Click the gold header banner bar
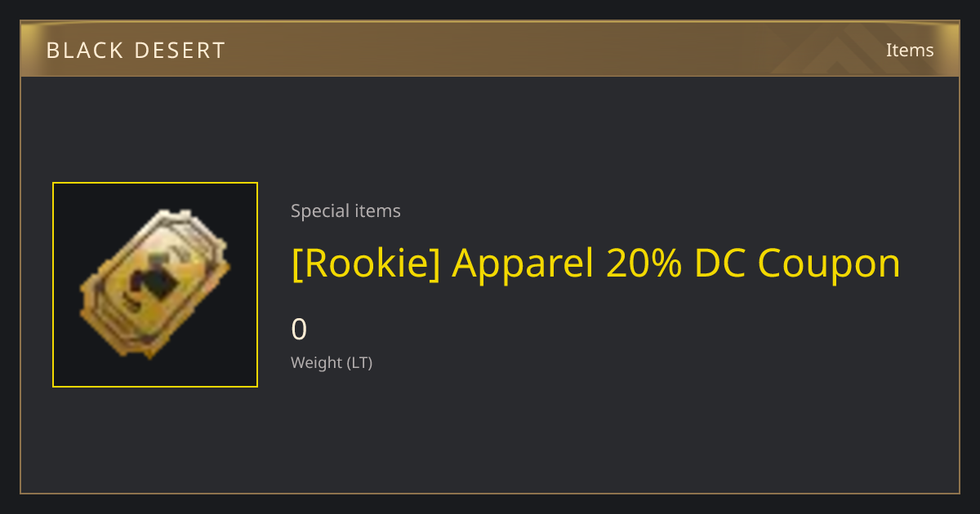 tap(490, 50)
